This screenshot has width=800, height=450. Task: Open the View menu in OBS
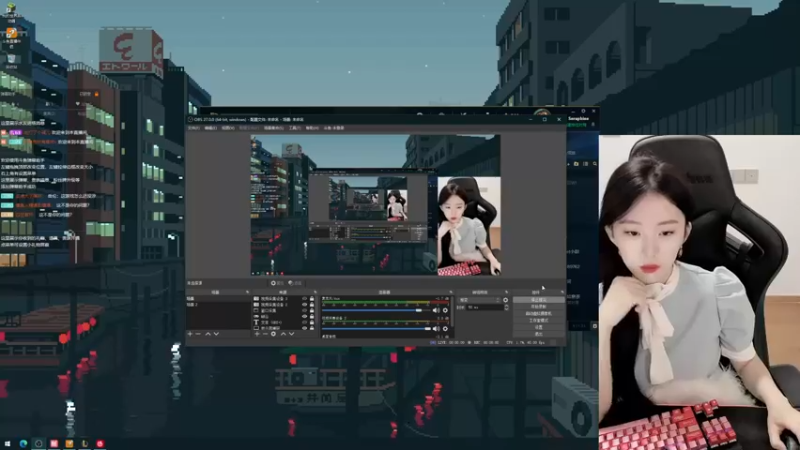pos(228,128)
